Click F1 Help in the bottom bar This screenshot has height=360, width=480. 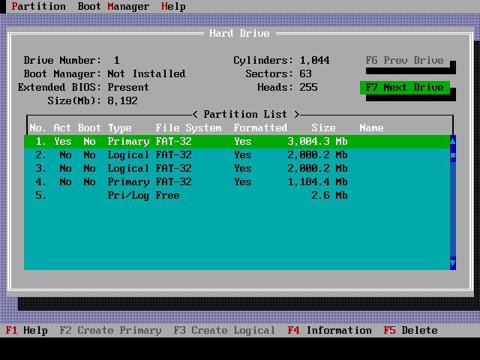[x=27, y=330]
